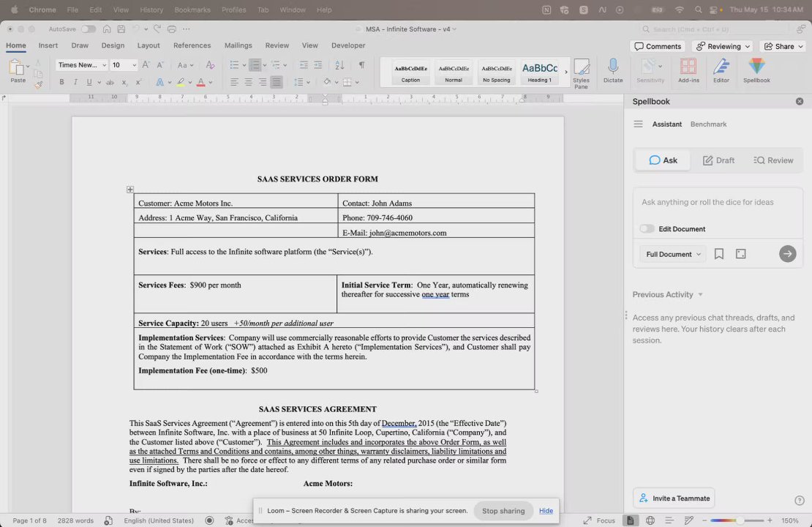812x527 pixels.
Task: Select the Review tab in Spellbook
Action: point(773,160)
